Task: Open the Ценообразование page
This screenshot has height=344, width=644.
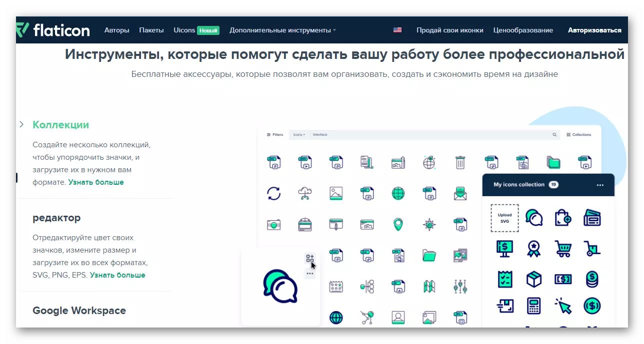Action: (523, 30)
